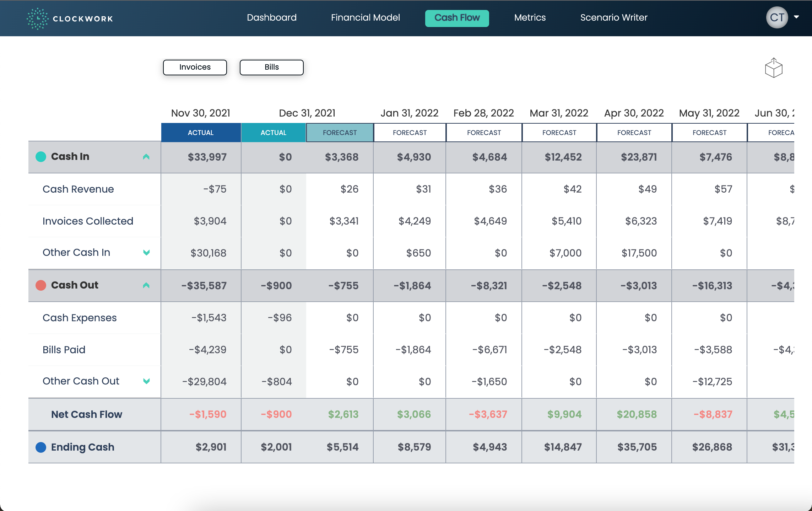Switch Dec 31, 2021 column to FORECAST
This screenshot has width=812, height=511.
[340, 133]
